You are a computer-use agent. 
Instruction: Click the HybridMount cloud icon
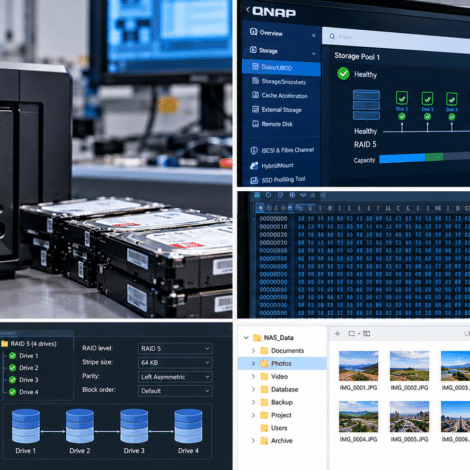point(254,165)
